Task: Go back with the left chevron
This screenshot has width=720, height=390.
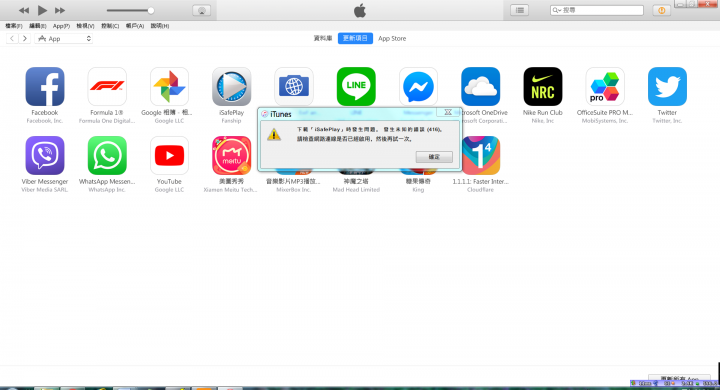Action: pyautogui.click(x=12, y=39)
